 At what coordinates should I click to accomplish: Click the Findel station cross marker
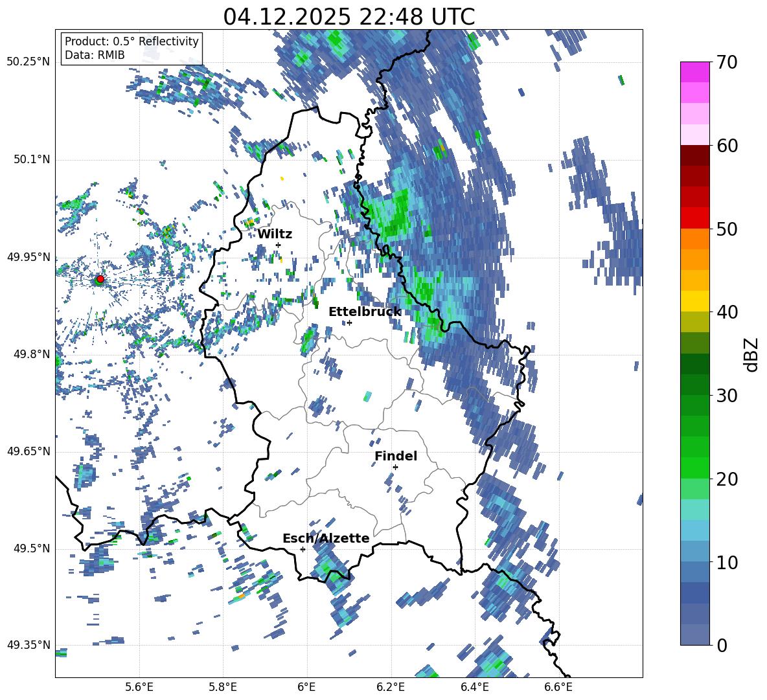(395, 468)
